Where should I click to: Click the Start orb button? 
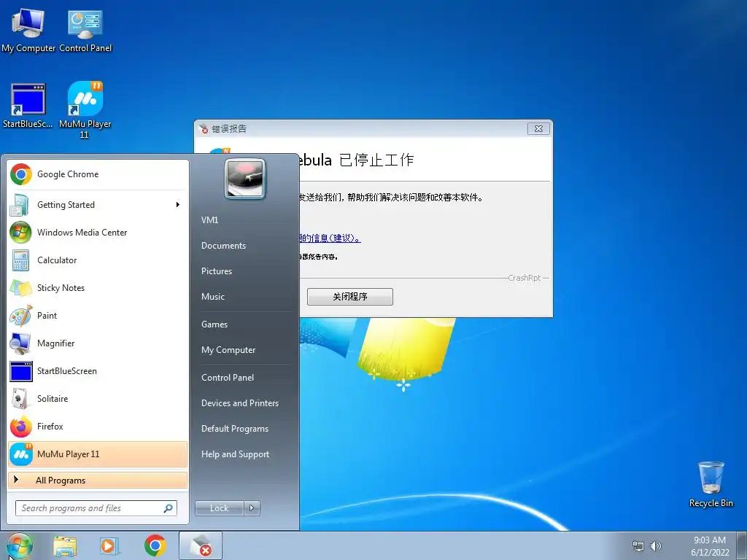[x=20, y=545]
